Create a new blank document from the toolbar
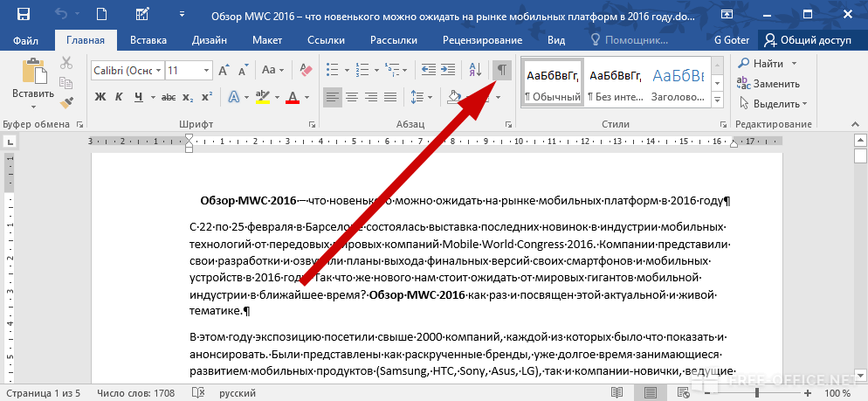868x401 pixels. [x=103, y=14]
